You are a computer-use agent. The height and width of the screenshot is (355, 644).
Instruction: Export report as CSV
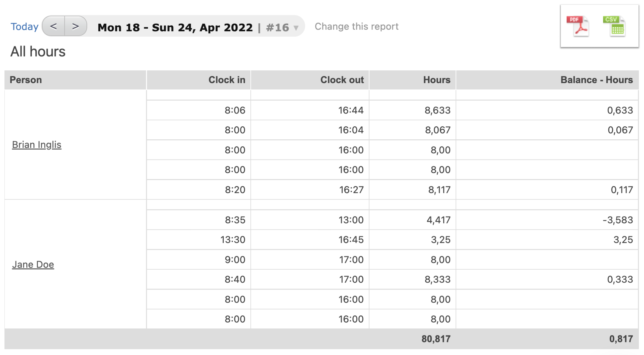click(615, 26)
